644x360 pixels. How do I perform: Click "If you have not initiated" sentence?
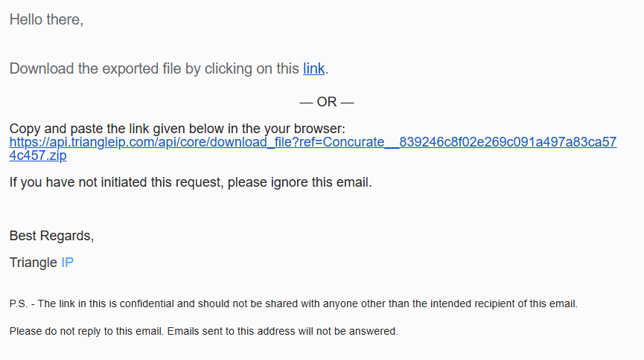191,181
